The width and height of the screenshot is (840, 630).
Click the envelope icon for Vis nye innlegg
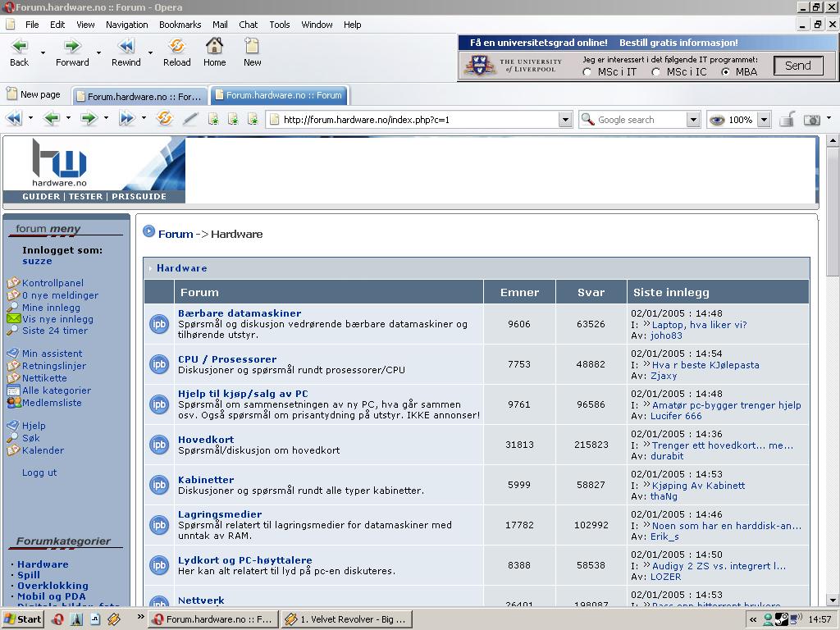pyautogui.click(x=13, y=319)
